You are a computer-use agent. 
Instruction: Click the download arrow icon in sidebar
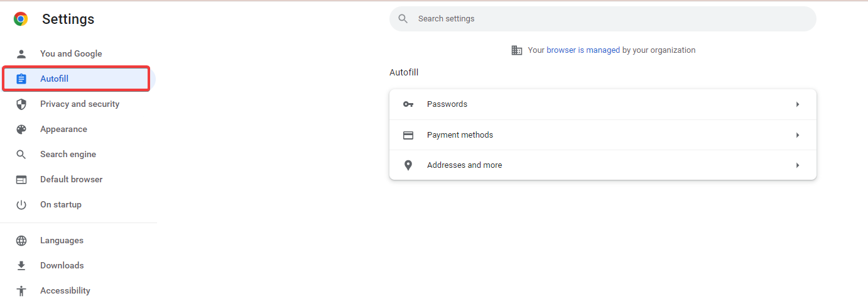(21, 265)
